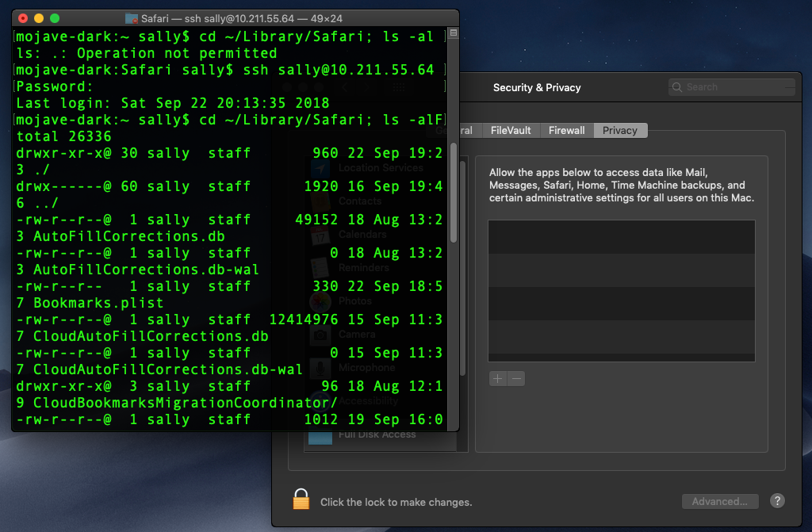Select the Privacy tab
Image resolution: width=812 pixels, height=532 pixels.
click(619, 131)
